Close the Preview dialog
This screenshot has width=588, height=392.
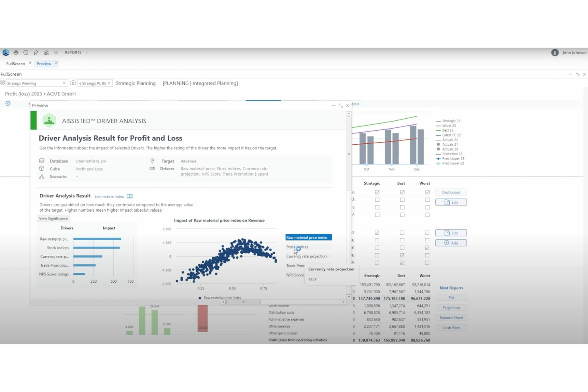pos(348,105)
